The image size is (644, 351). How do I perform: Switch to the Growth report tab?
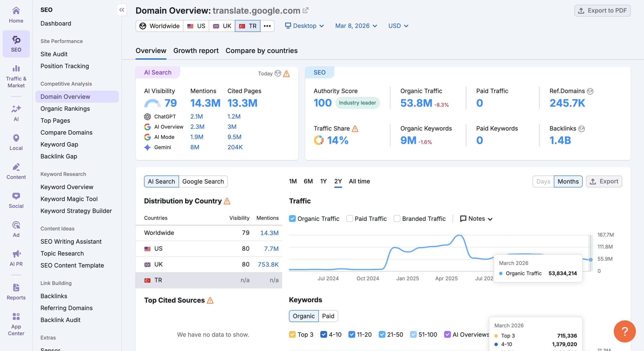196,51
